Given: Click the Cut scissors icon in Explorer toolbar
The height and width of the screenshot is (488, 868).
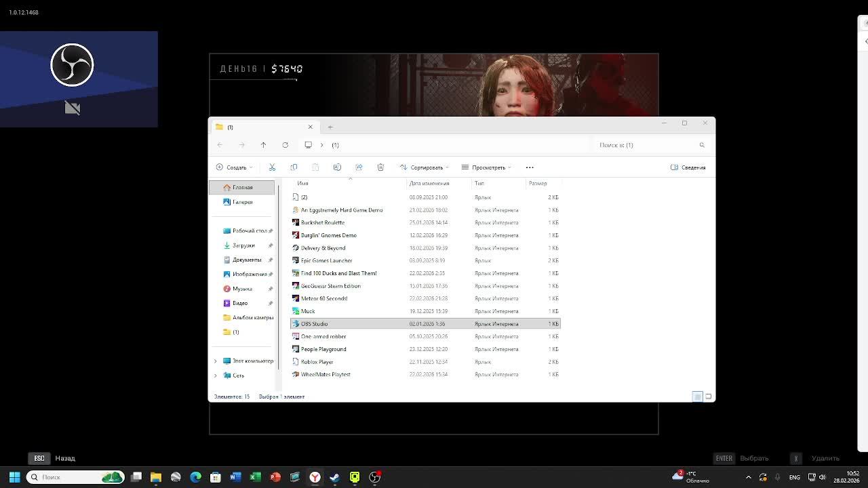Looking at the screenshot, I should (272, 167).
